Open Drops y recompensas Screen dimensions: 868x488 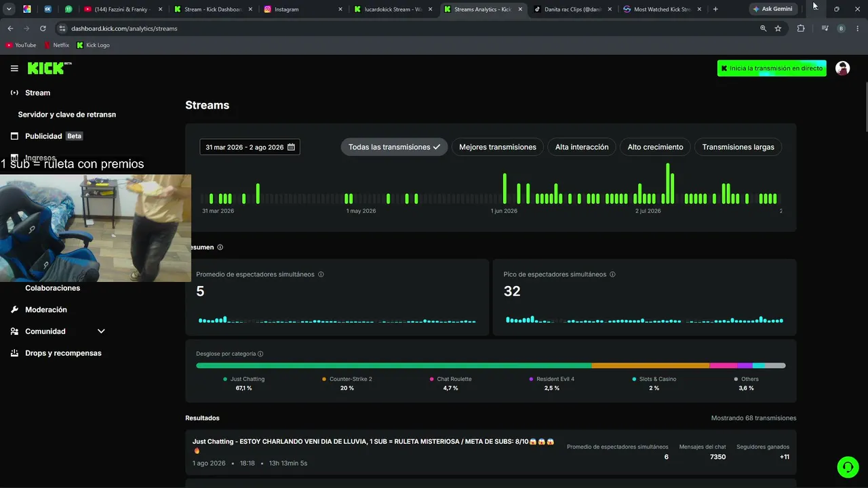[63, 353]
